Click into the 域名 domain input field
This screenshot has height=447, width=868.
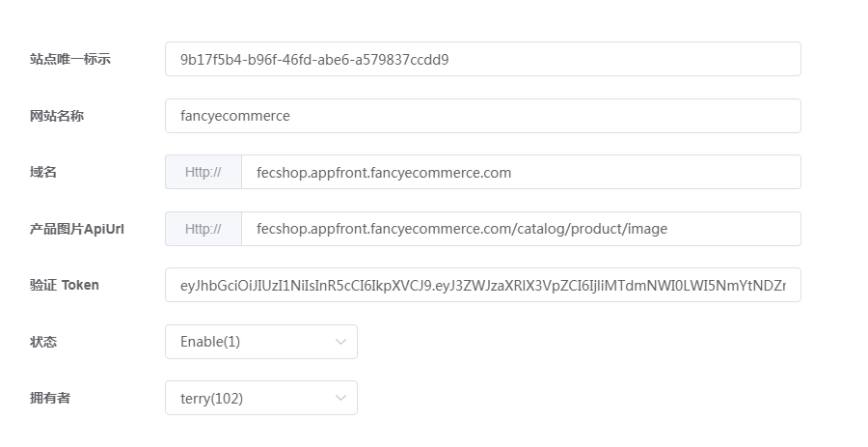click(521, 172)
